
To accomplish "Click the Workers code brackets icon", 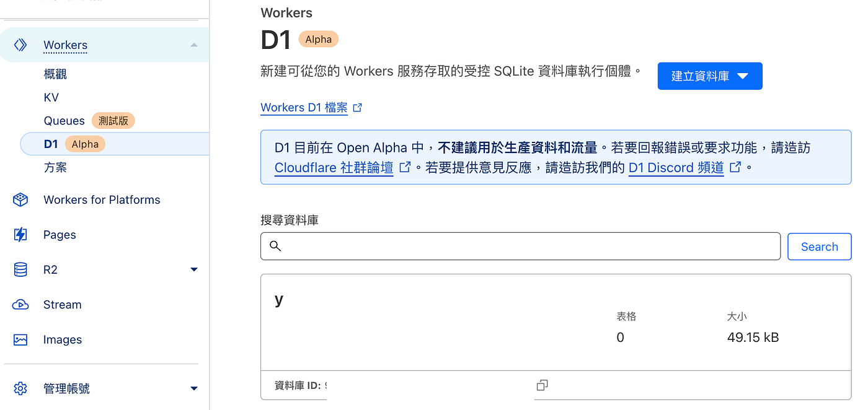I will 20,45.
